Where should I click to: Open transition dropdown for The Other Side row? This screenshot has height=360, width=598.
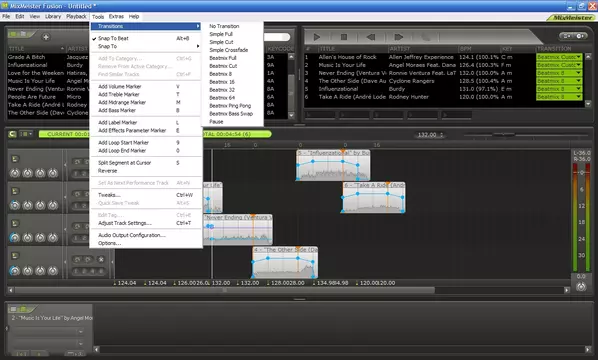tap(579, 81)
